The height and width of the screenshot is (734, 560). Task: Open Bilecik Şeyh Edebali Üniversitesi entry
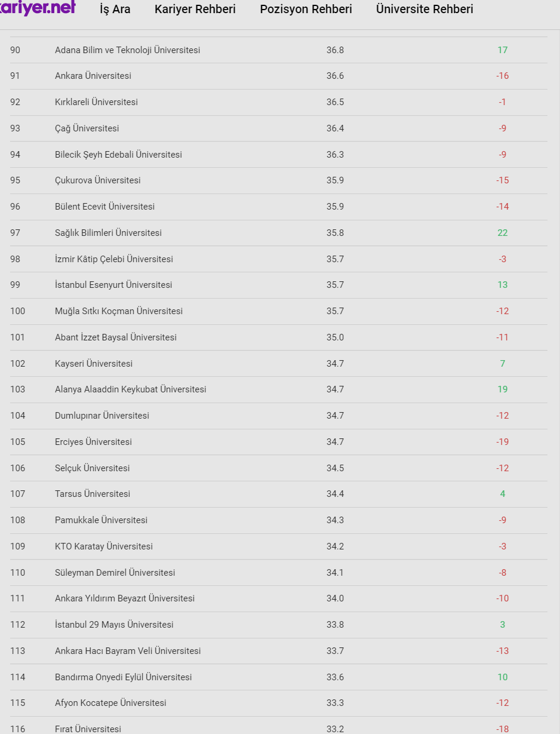pyautogui.click(x=118, y=155)
